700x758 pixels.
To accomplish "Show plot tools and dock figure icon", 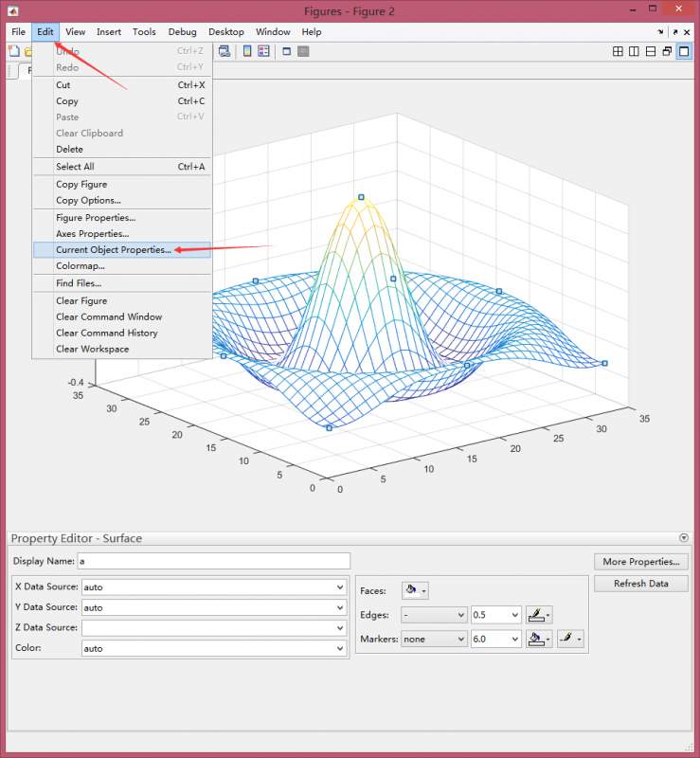I will (x=303, y=51).
